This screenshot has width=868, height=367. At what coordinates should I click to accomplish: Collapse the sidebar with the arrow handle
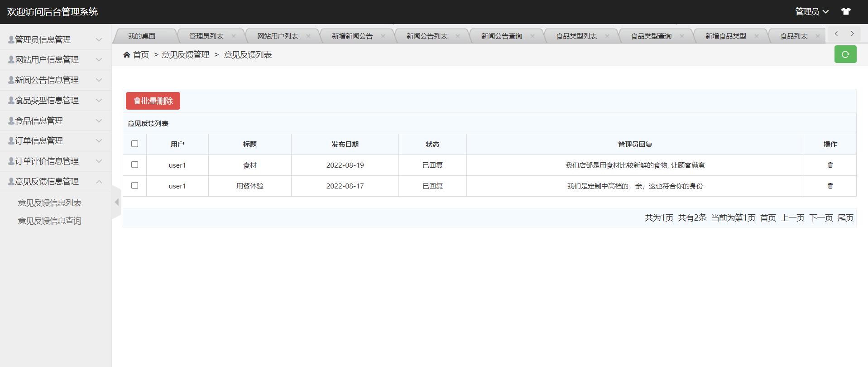tap(116, 202)
